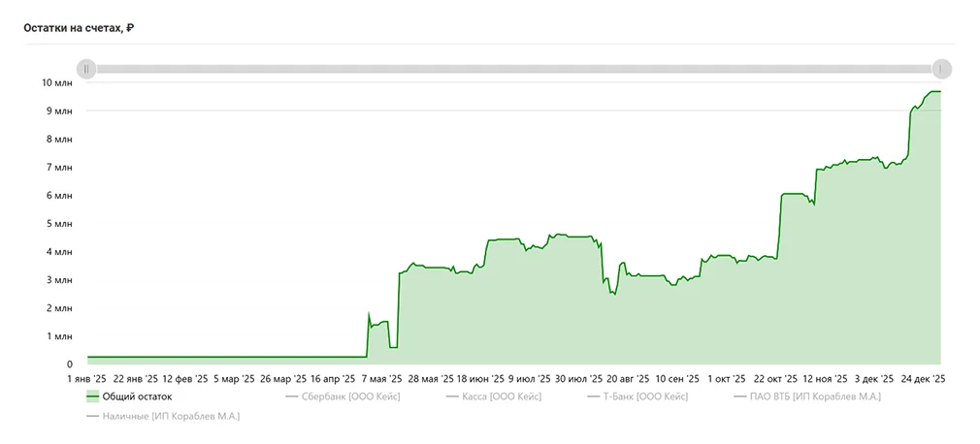Select the 24 дек '25 date label
980x444 pixels.
pos(923,379)
